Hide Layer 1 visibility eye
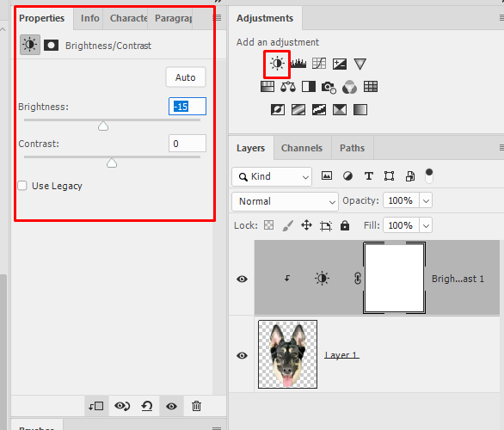This screenshot has width=504, height=430. point(242,355)
